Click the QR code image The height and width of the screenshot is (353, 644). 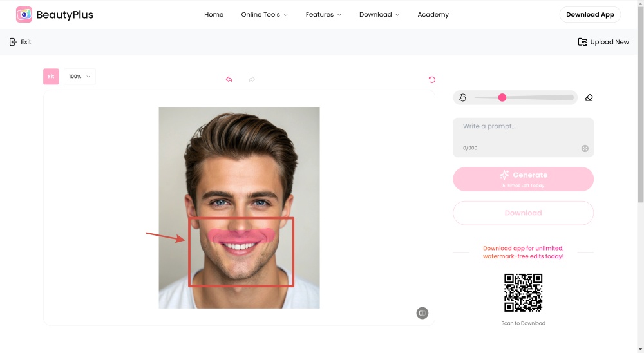click(523, 292)
